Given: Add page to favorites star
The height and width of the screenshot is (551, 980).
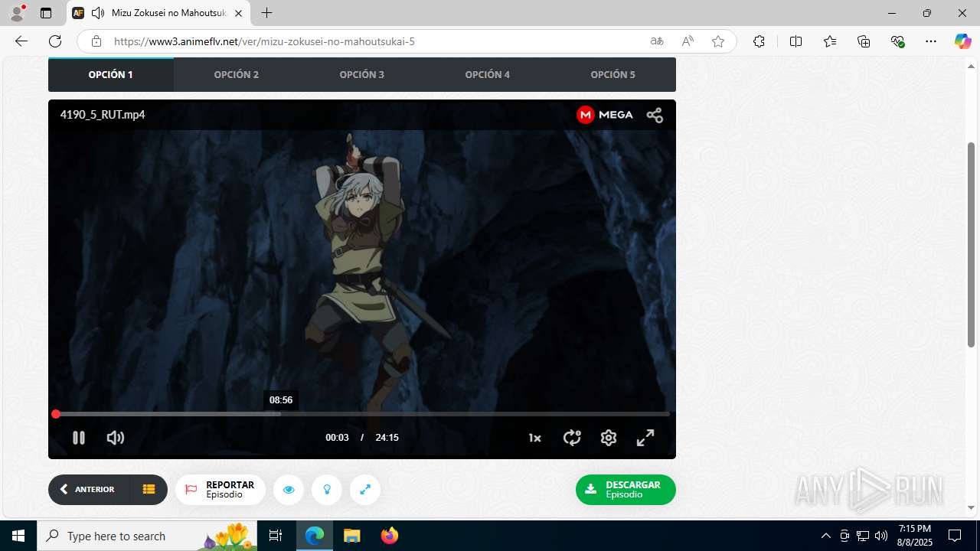Looking at the screenshot, I should [718, 41].
